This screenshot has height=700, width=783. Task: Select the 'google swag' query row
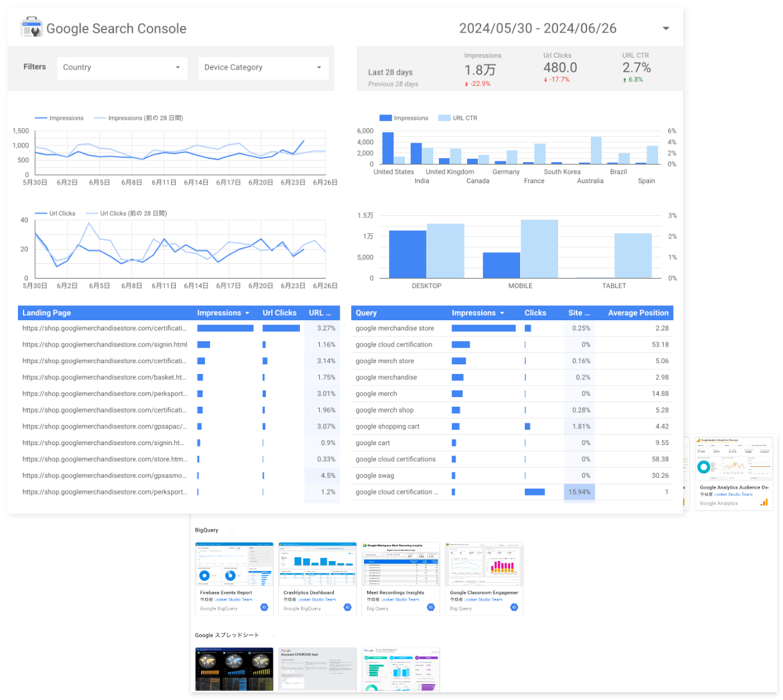pyautogui.click(x=512, y=476)
